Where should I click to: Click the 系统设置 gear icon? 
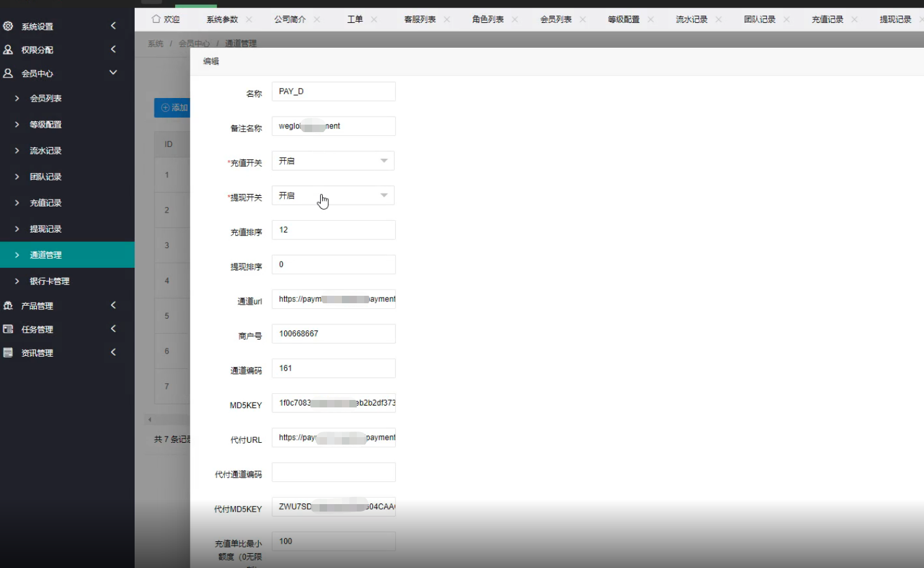8,26
